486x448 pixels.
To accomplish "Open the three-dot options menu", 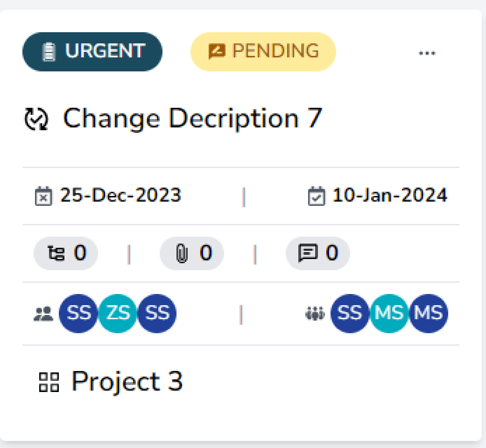I will click(428, 52).
